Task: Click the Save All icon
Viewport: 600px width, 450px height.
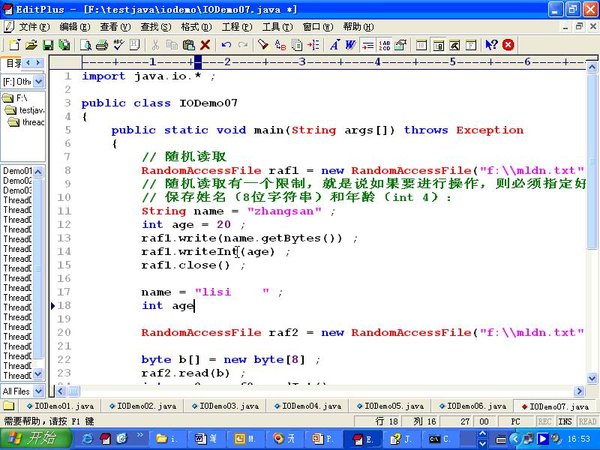Action: coord(64,45)
